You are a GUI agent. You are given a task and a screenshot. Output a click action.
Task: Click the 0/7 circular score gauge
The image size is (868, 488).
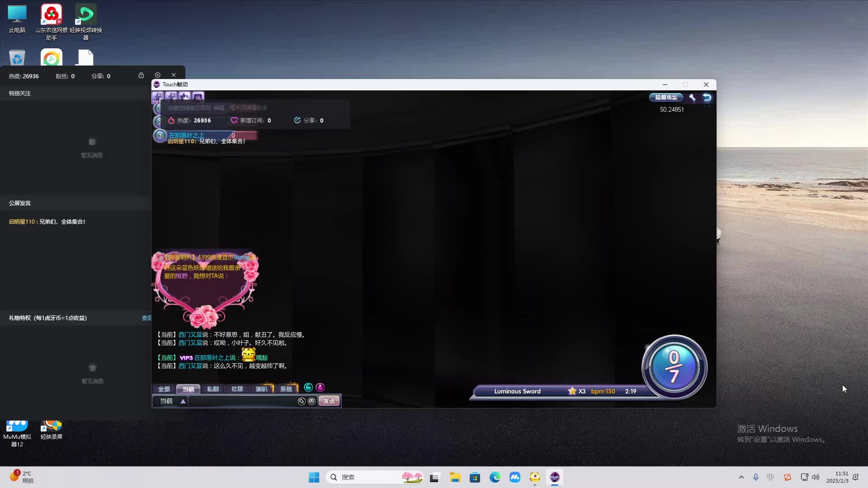click(x=674, y=367)
